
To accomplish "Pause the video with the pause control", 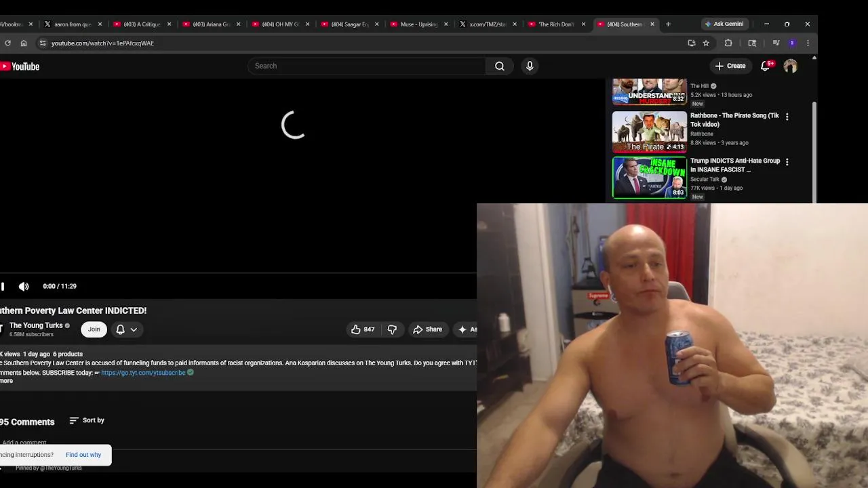I will point(3,287).
